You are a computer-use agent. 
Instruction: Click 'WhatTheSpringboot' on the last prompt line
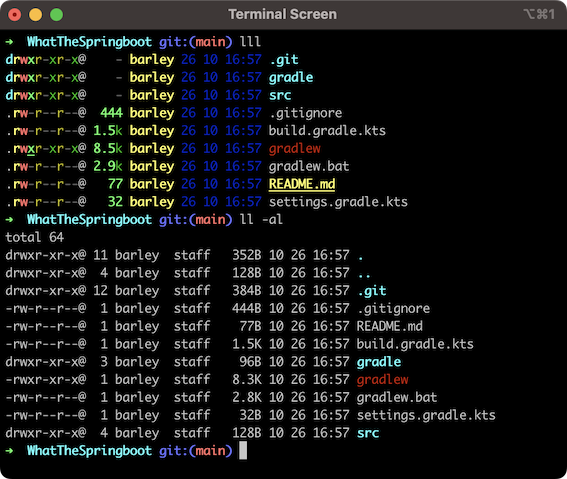[90, 450]
